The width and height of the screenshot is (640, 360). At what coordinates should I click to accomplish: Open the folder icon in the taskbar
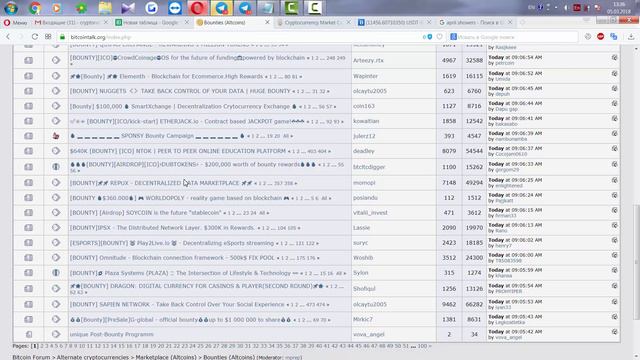click(105, 8)
